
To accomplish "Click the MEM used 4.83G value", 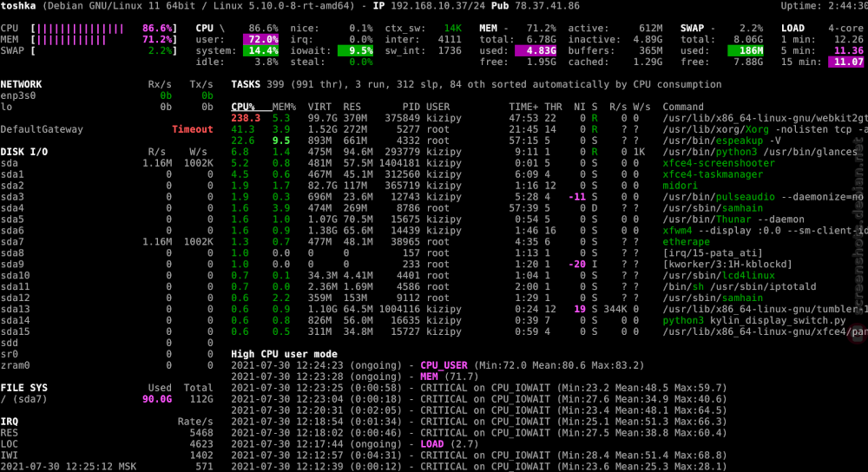I will click(536, 50).
